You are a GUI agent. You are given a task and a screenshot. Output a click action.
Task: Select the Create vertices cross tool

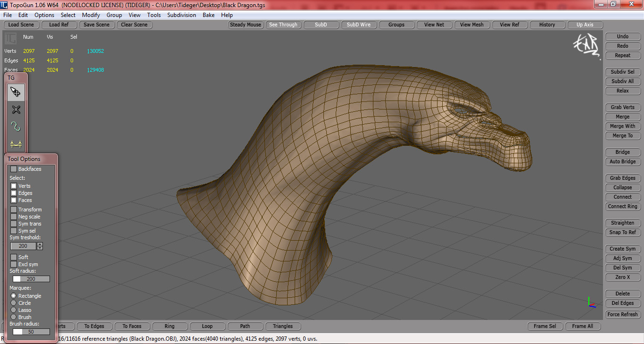(x=16, y=109)
